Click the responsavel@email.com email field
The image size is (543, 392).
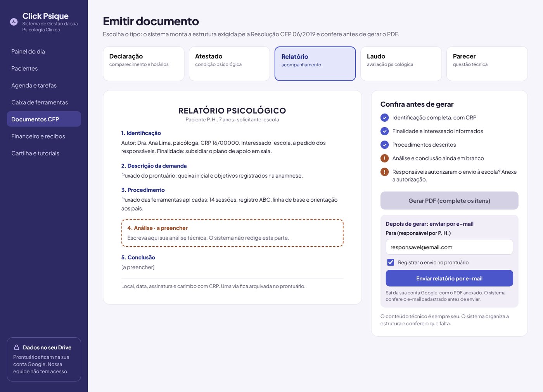coord(449,247)
